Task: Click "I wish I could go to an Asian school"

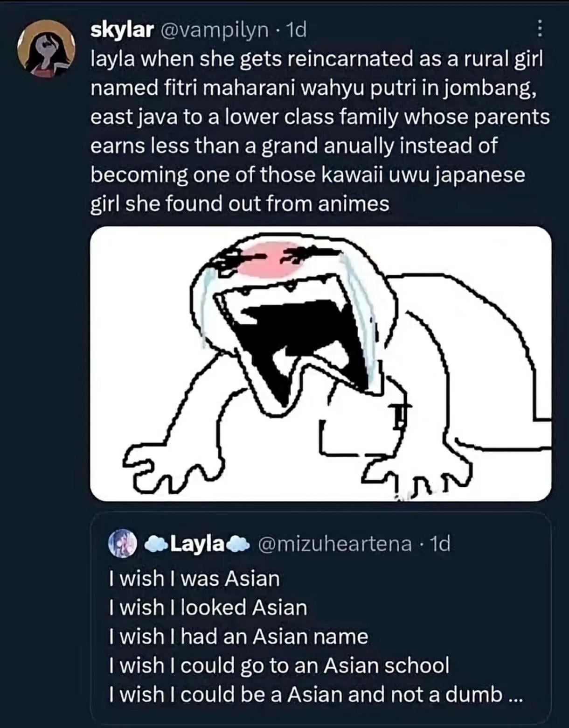Action: point(279,665)
